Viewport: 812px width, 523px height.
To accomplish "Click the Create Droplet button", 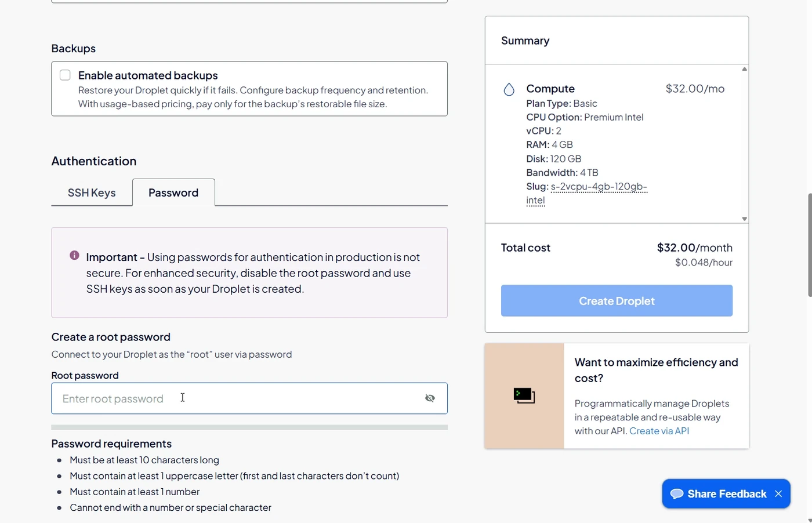I will point(617,300).
